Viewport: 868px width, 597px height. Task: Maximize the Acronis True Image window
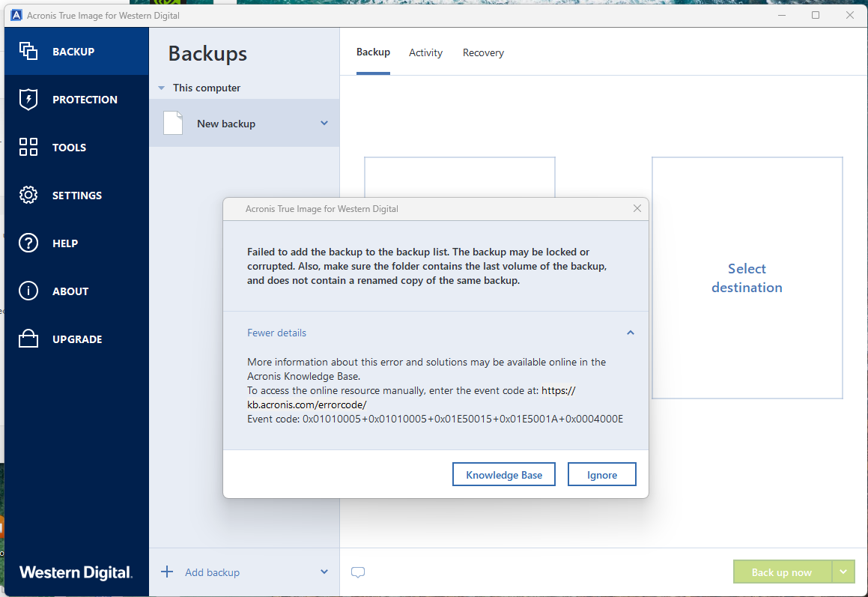click(x=816, y=15)
